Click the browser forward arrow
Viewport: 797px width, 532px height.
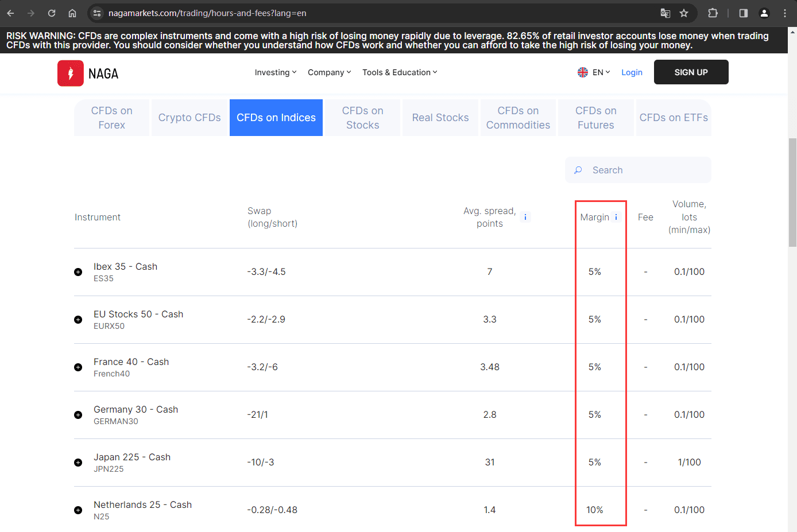tap(31, 13)
